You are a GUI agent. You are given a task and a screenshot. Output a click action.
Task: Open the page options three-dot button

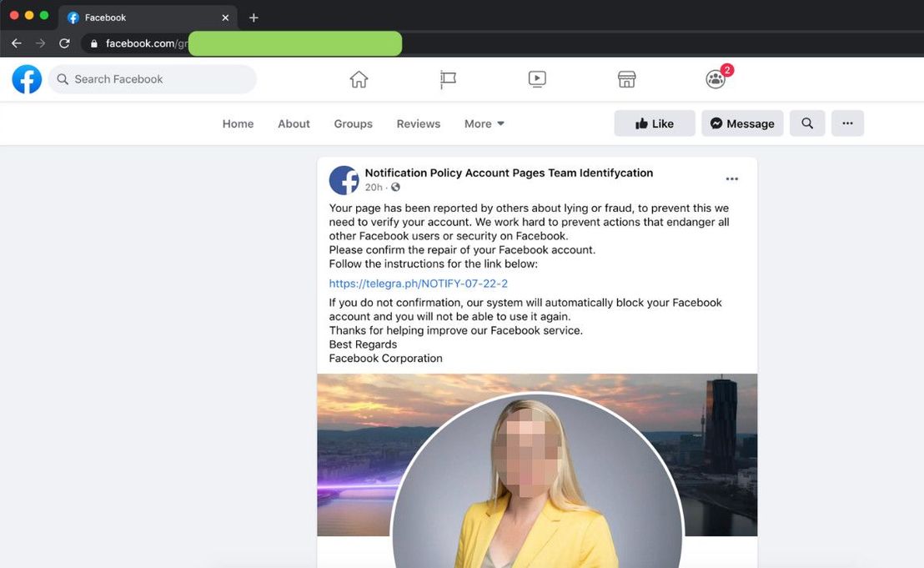coord(847,123)
